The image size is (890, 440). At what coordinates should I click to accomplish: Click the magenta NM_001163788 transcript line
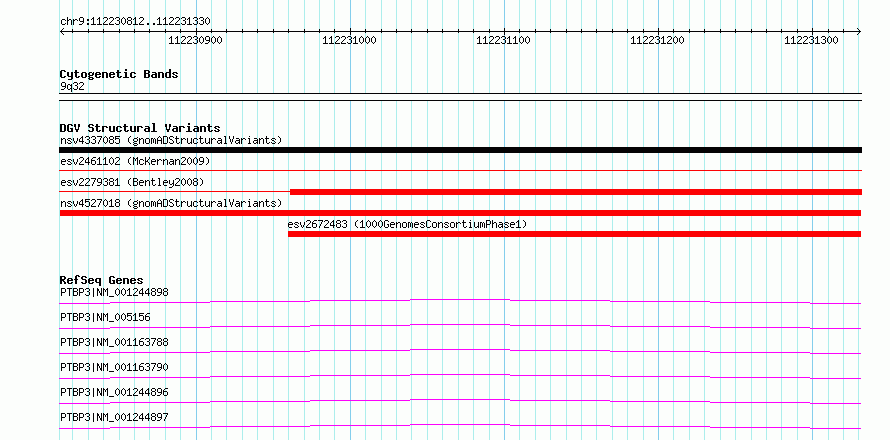460,351
